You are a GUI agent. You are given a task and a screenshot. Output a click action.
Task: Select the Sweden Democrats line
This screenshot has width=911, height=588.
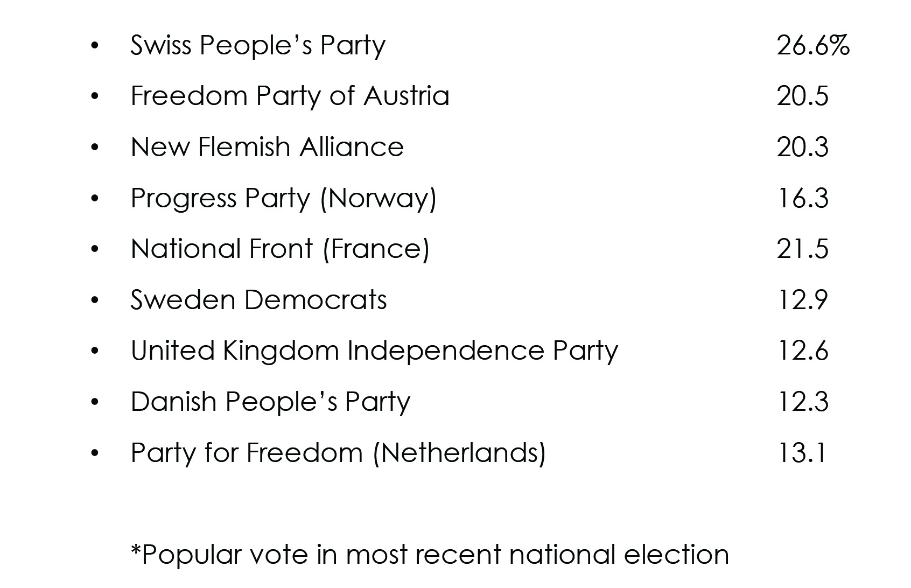pyautogui.click(x=258, y=300)
